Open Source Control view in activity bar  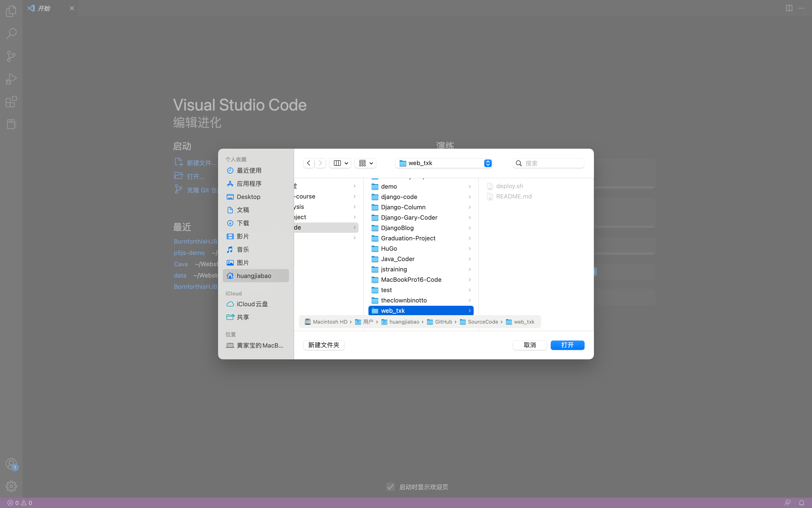pyautogui.click(x=11, y=56)
